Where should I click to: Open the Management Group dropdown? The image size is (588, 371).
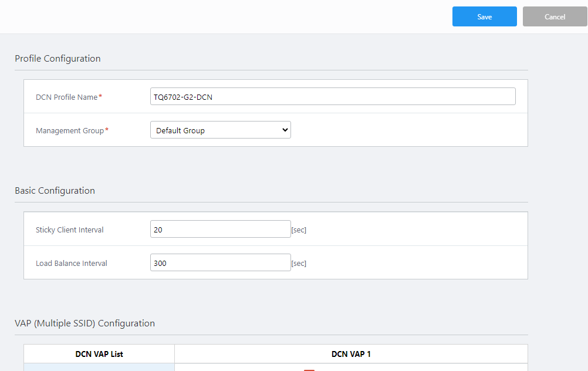point(220,130)
